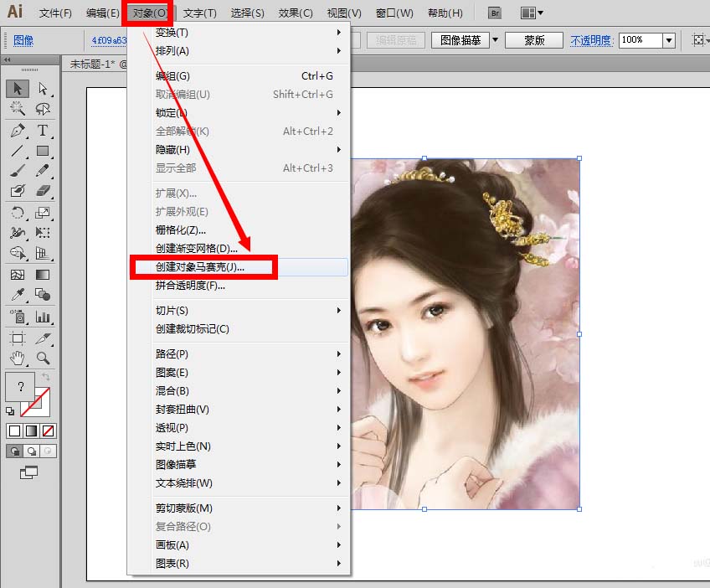Select the Scale tool
This screenshot has width=710, height=588.
point(43,213)
